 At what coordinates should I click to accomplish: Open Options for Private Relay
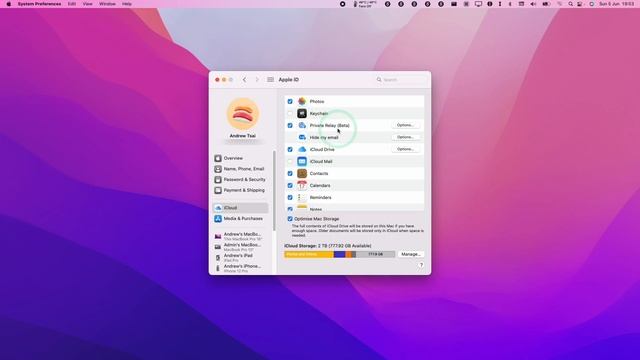pos(405,125)
